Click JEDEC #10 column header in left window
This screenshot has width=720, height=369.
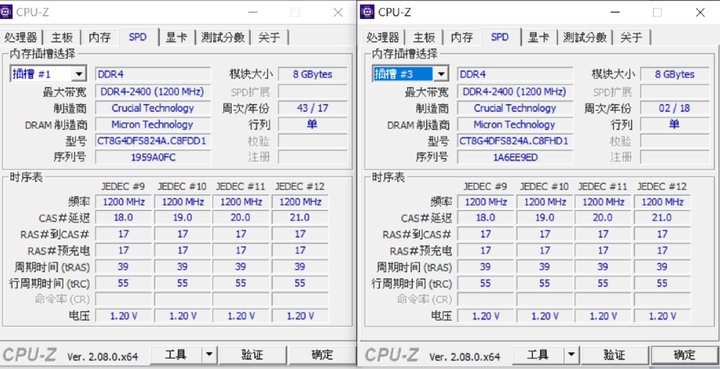182,186
